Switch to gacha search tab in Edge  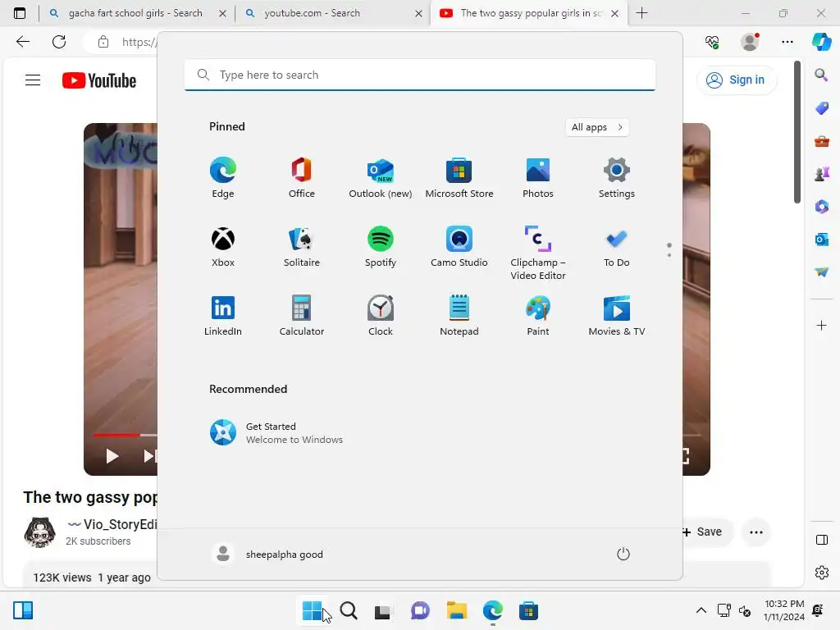(x=135, y=13)
